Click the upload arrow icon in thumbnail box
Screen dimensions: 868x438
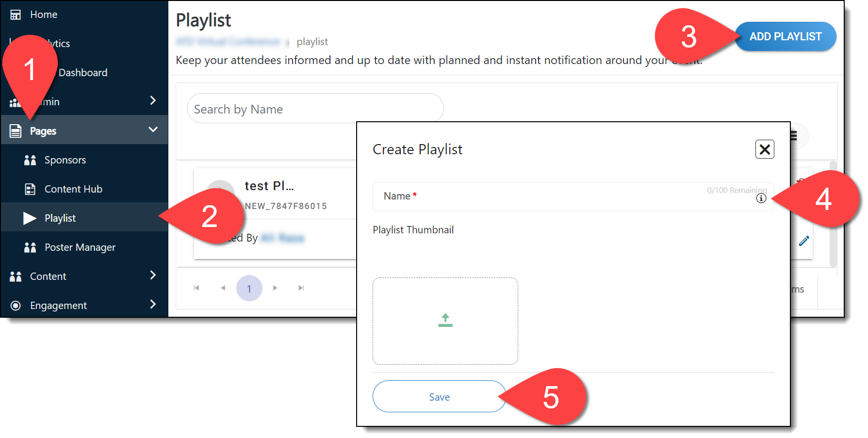[x=445, y=320]
